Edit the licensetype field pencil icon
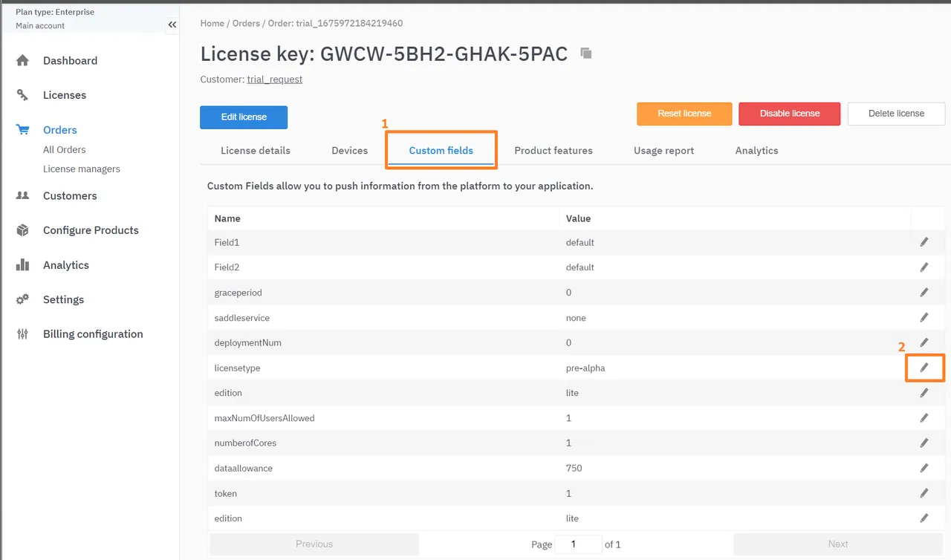Screen dimensions: 951x560 tap(924, 368)
